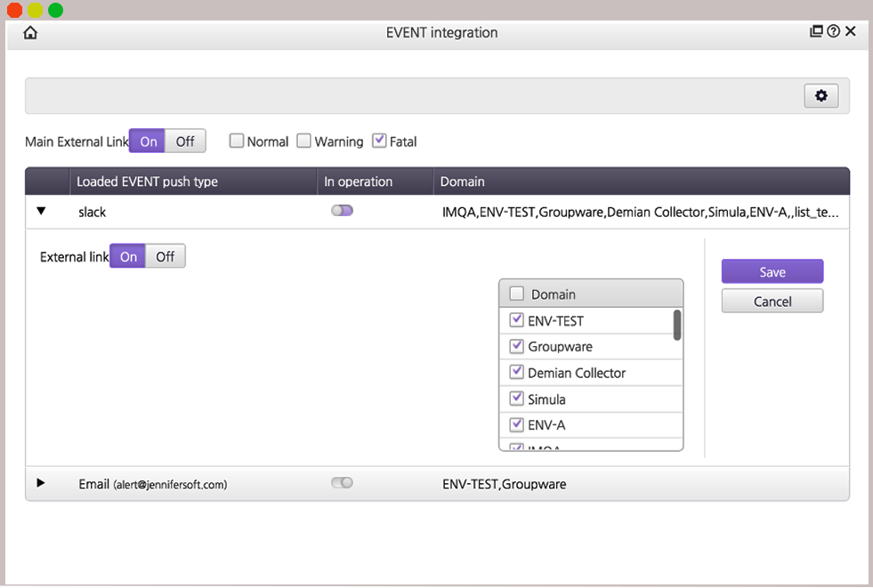Viewport: 873px width, 588px height.
Task: Uncheck the Groupware domain
Action: pos(516,346)
